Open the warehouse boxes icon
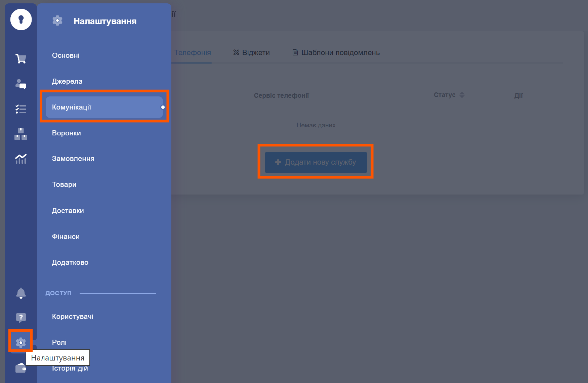 [21, 134]
